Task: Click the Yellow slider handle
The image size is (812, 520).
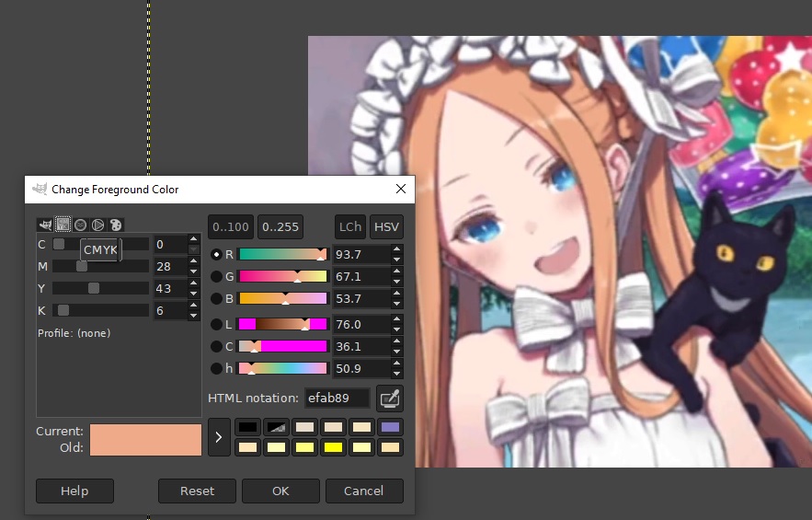Action: coord(94,288)
